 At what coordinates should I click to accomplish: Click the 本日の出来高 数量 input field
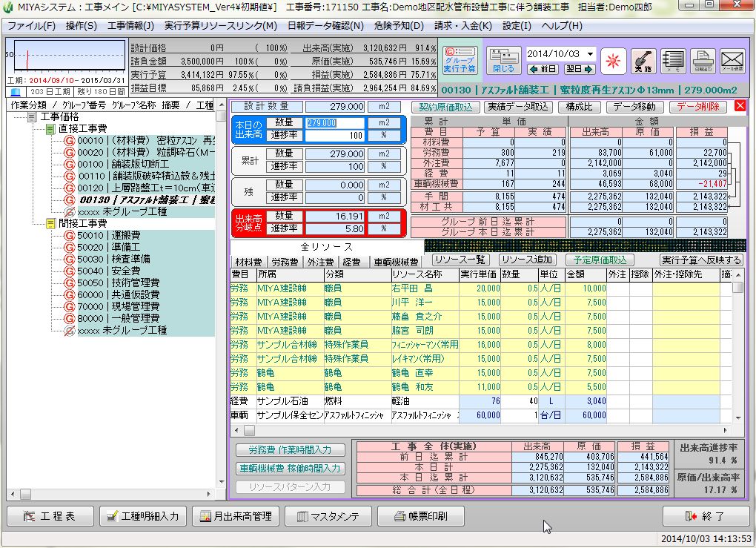coord(335,123)
